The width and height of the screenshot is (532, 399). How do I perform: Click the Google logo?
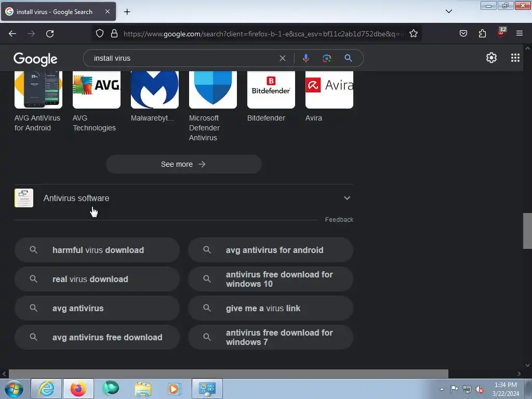35,59
